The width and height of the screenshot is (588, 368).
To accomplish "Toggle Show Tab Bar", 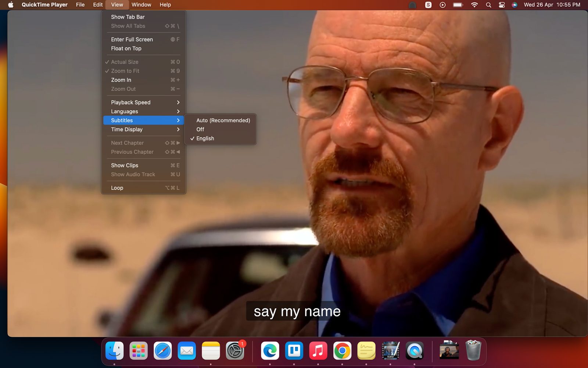I will click(x=144, y=17).
